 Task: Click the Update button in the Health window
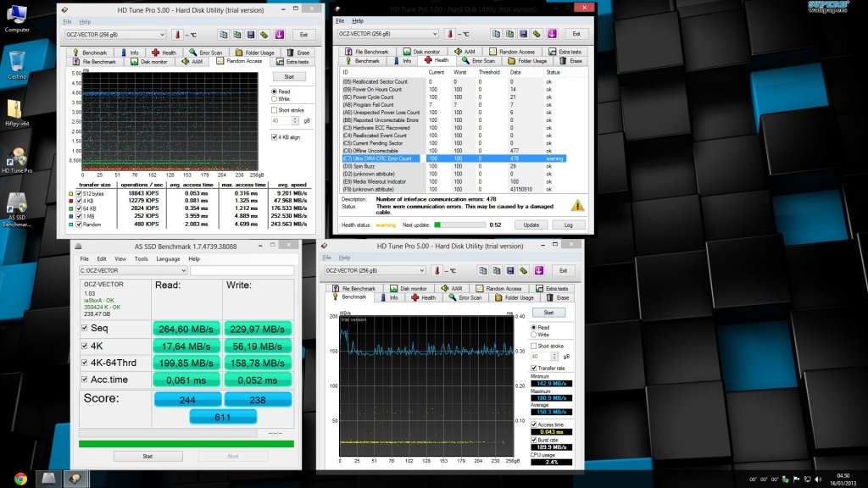tap(531, 225)
